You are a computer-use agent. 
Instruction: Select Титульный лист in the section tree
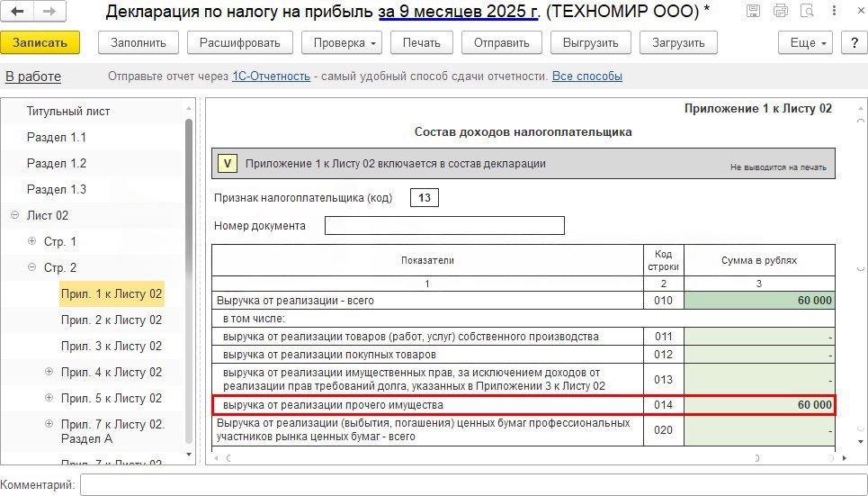tap(68, 111)
